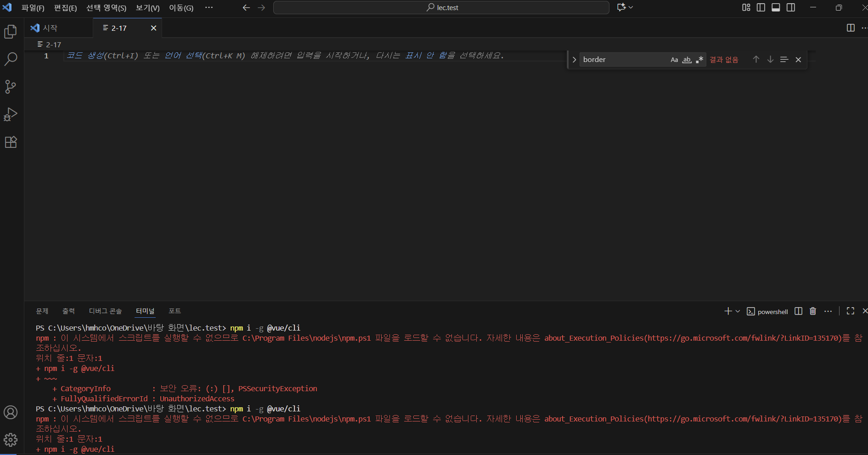The image size is (868, 455).
Task: Close the find widget
Action: click(x=798, y=60)
